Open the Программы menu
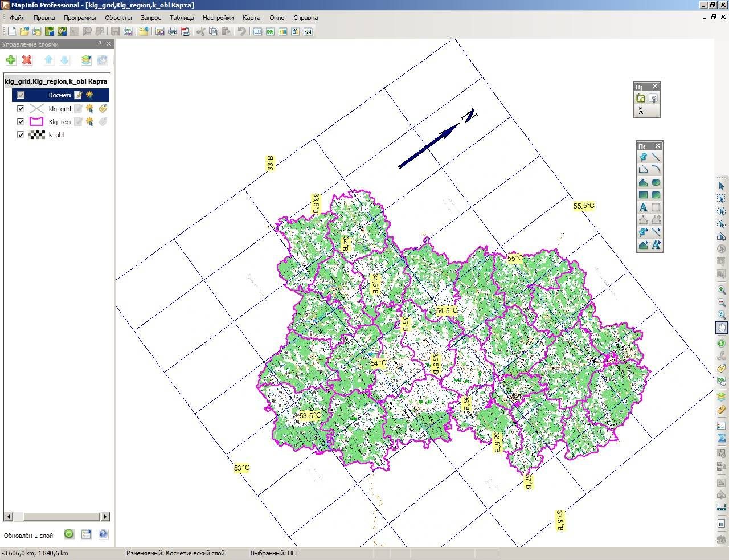 tap(80, 18)
